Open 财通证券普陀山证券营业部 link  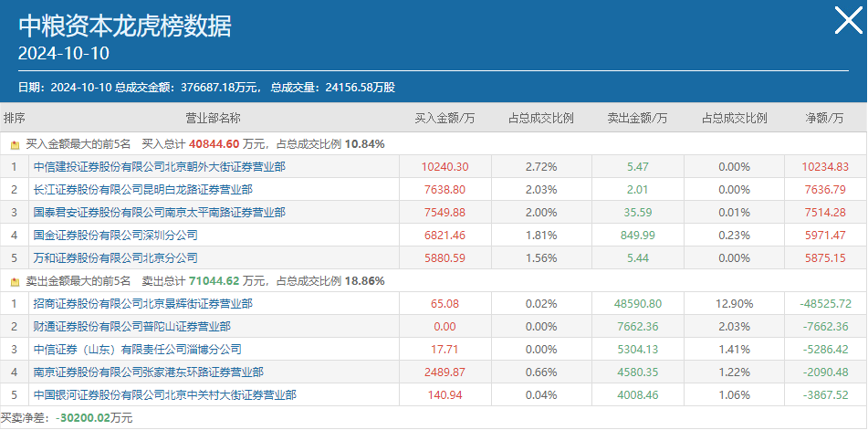pos(131,327)
